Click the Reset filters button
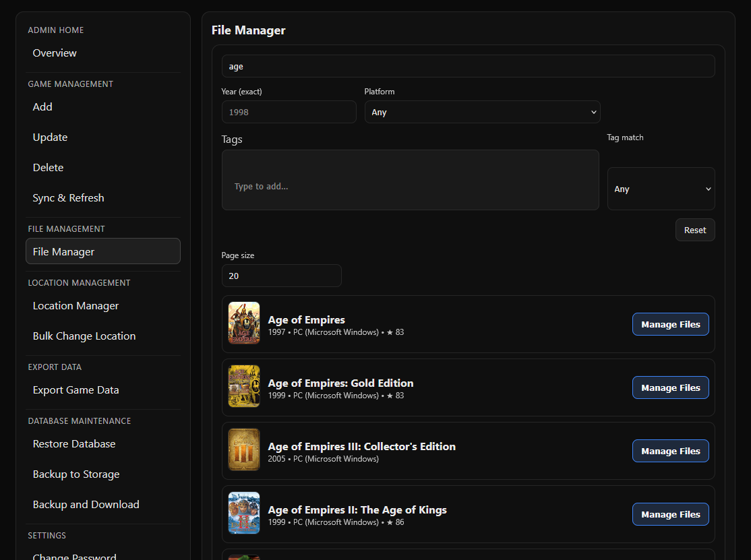 coord(695,230)
